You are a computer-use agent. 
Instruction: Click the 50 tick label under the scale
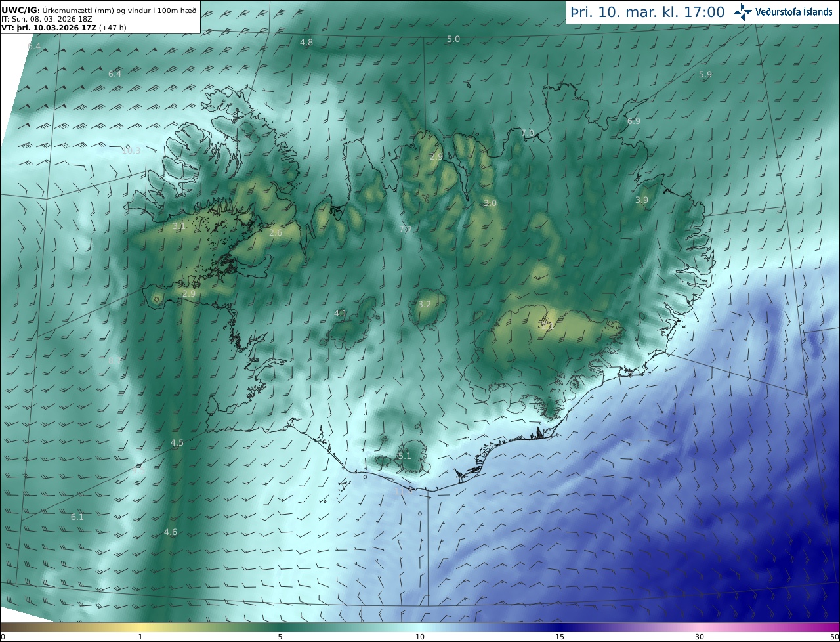835,637
